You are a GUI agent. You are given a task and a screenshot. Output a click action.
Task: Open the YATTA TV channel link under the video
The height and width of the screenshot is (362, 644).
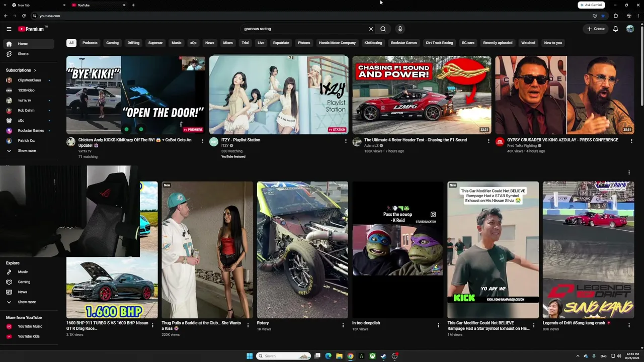[85, 151]
